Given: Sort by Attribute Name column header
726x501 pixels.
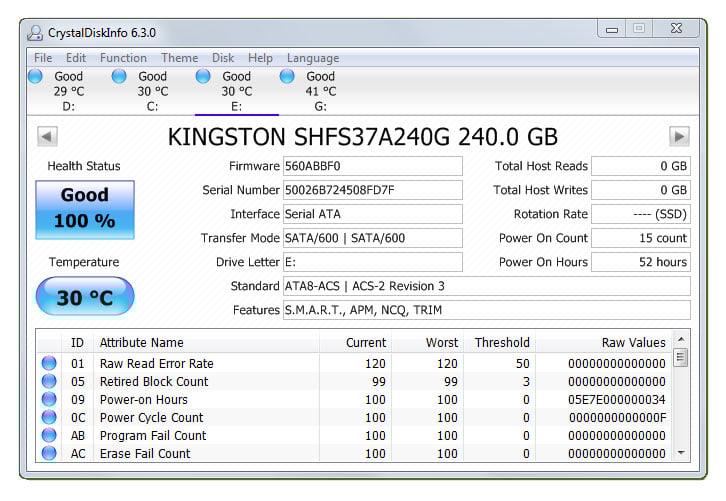Looking at the screenshot, I should click(206, 343).
